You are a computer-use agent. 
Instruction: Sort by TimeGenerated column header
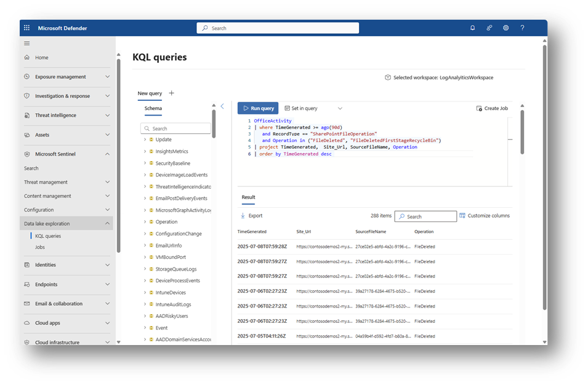pyautogui.click(x=252, y=232)
